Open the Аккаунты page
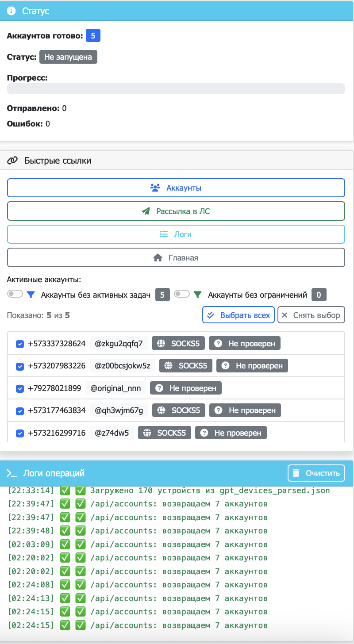The width and height of the screenshot is (354, 644). click(x=176, y=188)
